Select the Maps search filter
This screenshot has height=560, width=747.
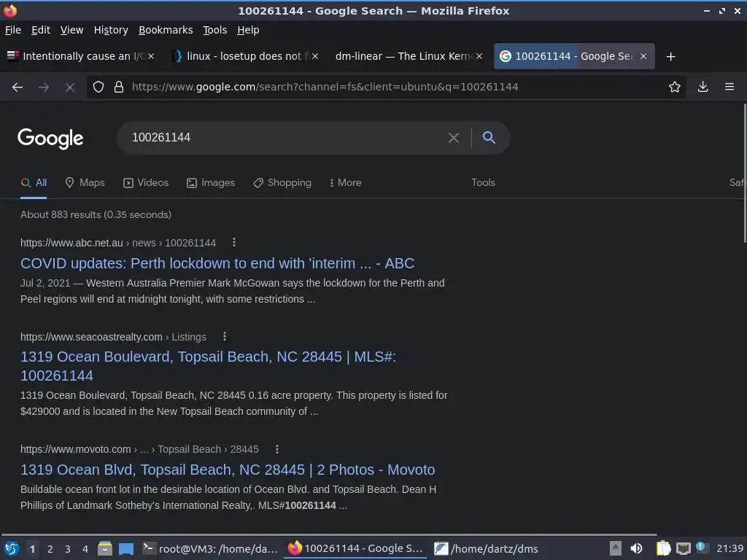tap(85, 183)
